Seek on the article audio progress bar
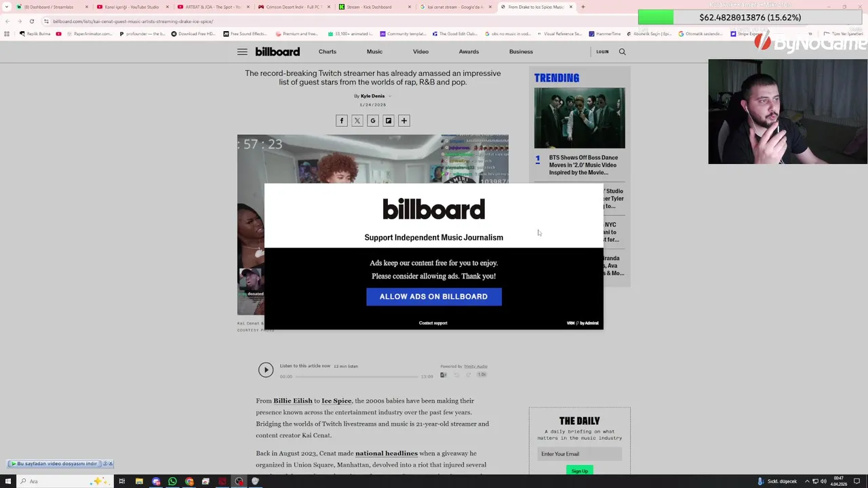868x488 pixels. pos(357,376)
